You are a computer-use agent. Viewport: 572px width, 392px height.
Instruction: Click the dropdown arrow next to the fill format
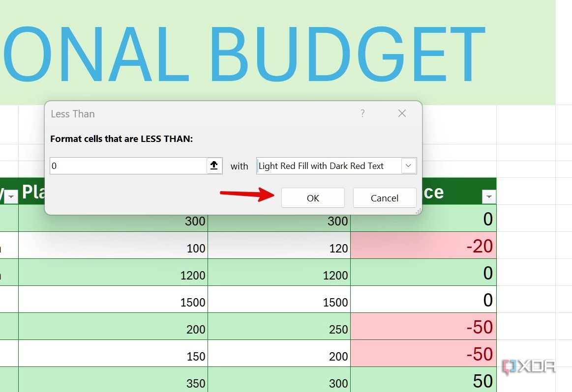pos(408,166)
